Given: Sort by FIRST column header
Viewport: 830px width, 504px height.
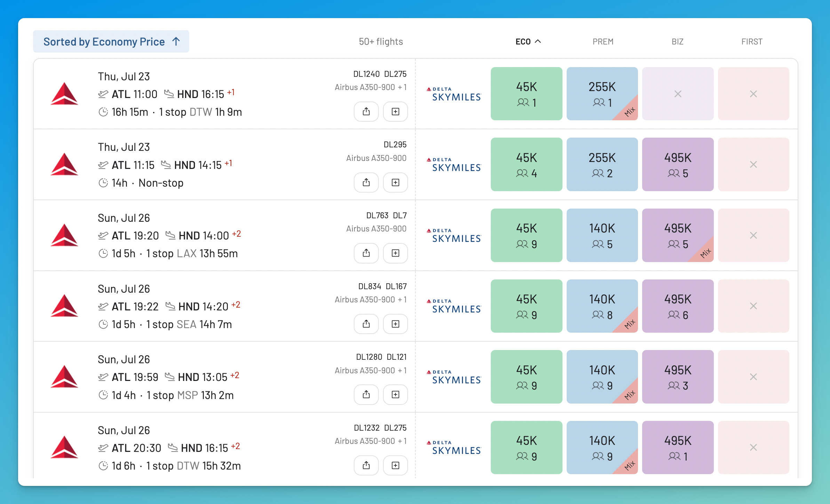Looking at the screenshot, I should (752, 41).
